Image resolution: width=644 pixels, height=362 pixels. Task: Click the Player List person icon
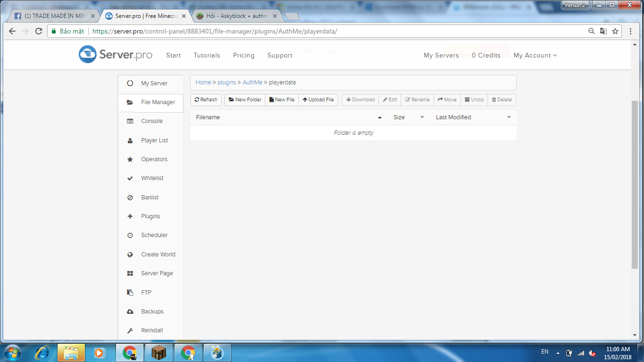[130, 140]
